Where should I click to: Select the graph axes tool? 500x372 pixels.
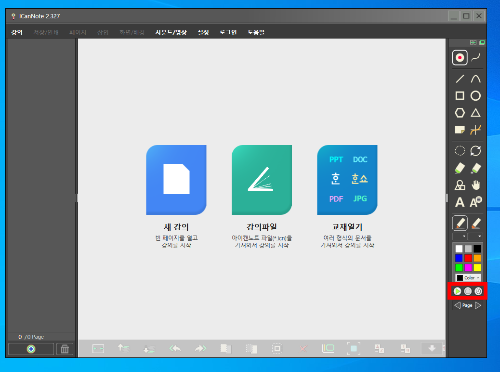click(476, 130)
